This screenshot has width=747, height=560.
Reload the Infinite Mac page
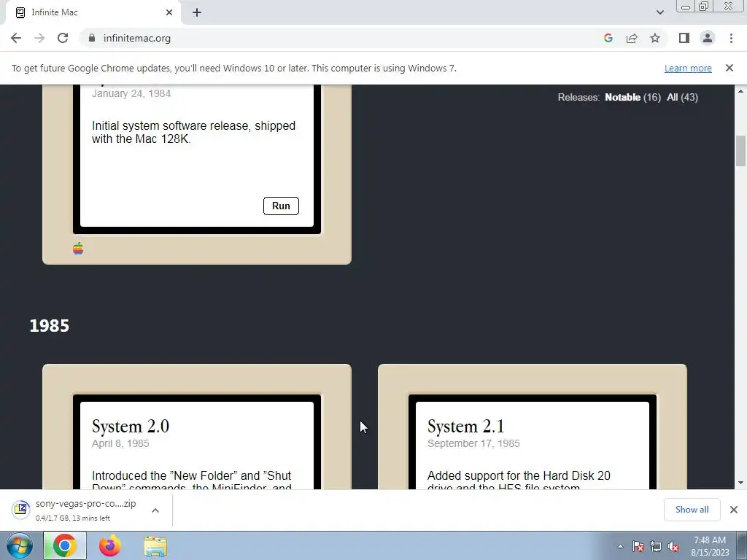click(63, 38)
